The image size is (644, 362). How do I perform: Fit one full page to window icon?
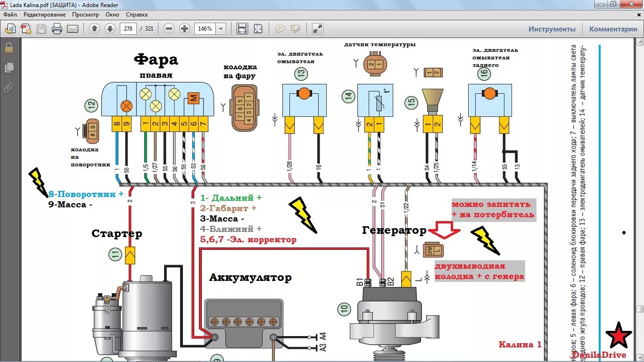258,29
